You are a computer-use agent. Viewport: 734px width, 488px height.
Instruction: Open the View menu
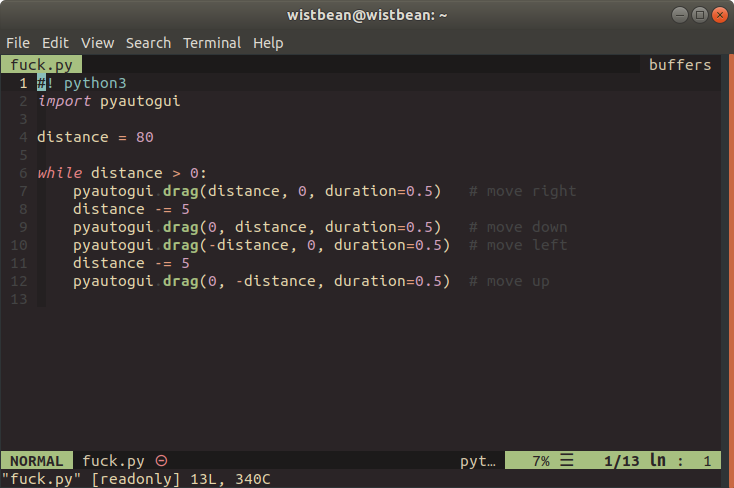pyautogui.click(x=97, y=43)
